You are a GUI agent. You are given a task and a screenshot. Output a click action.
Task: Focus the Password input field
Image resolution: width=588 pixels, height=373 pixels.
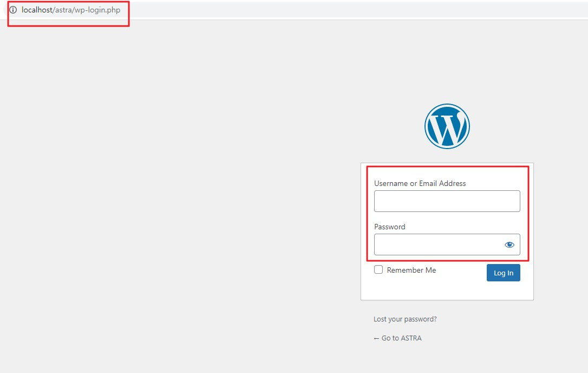coord(447,245)
